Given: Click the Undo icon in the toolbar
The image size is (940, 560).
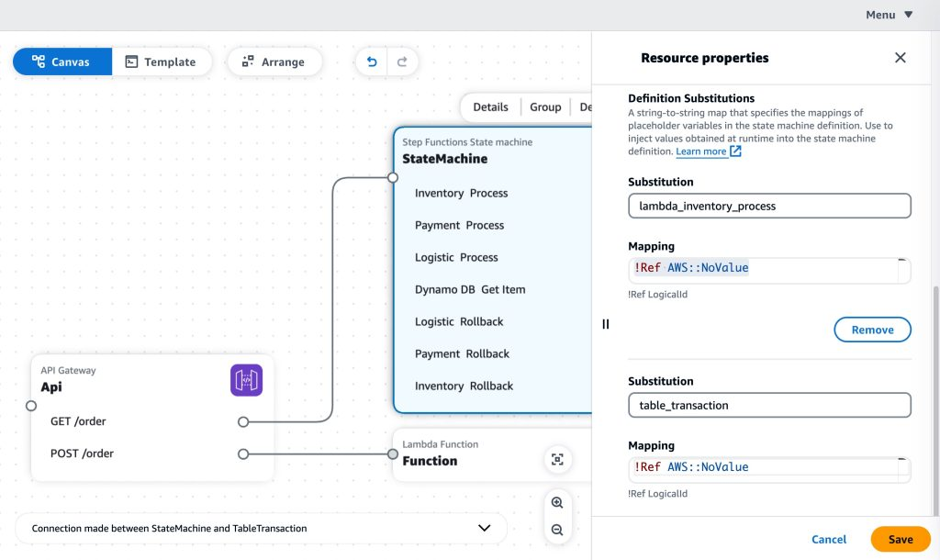Looking at the screenshot, I should click(x=372, y=61).
